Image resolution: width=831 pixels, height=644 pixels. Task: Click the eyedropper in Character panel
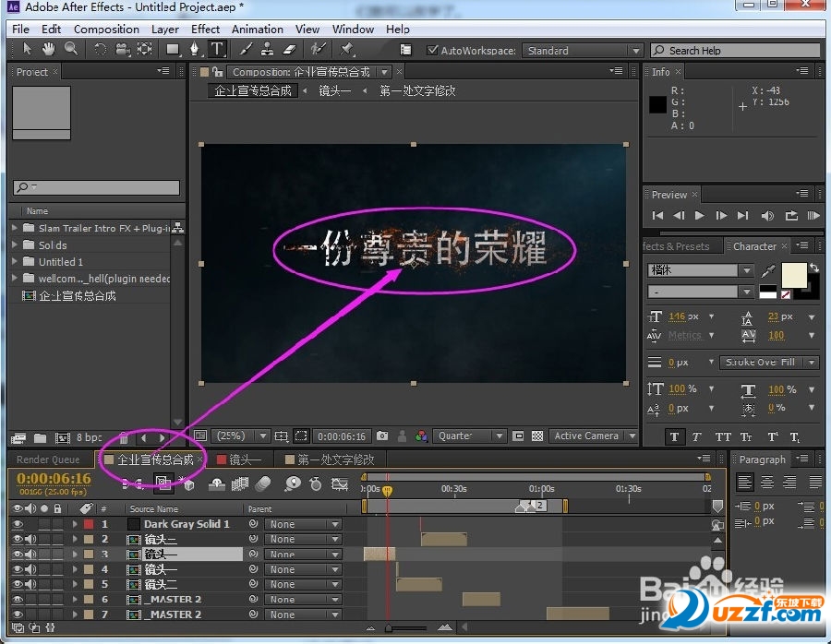pyautogui.click(x=768, y=271)
